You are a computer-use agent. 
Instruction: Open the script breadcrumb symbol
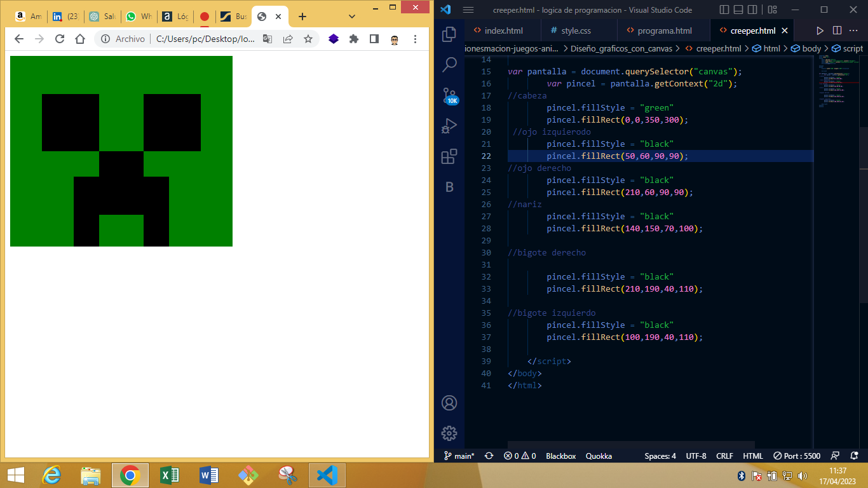[848, 48]
